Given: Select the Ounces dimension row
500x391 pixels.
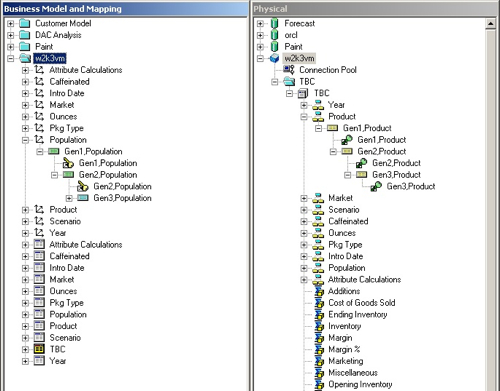Looking at the screenshot, I should click(x=63, y=117).
